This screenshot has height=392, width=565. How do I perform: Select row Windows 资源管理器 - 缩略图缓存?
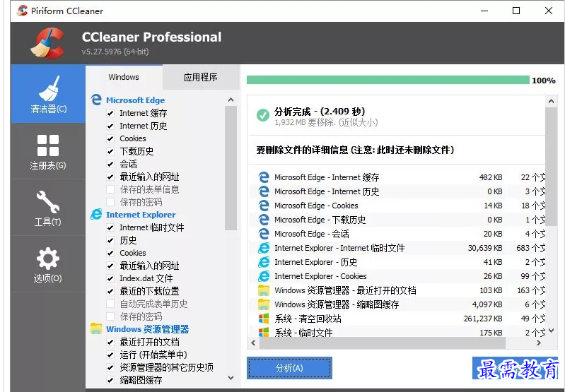397,304
